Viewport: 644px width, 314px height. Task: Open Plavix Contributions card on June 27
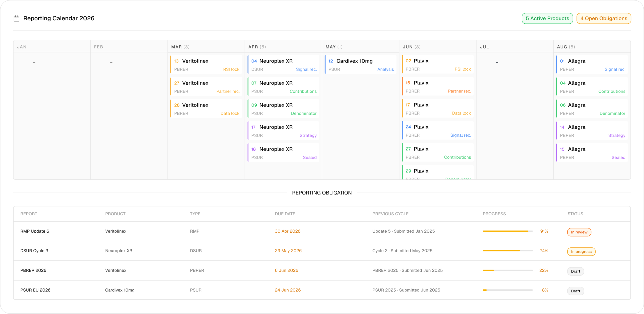[x=438, y=152]
